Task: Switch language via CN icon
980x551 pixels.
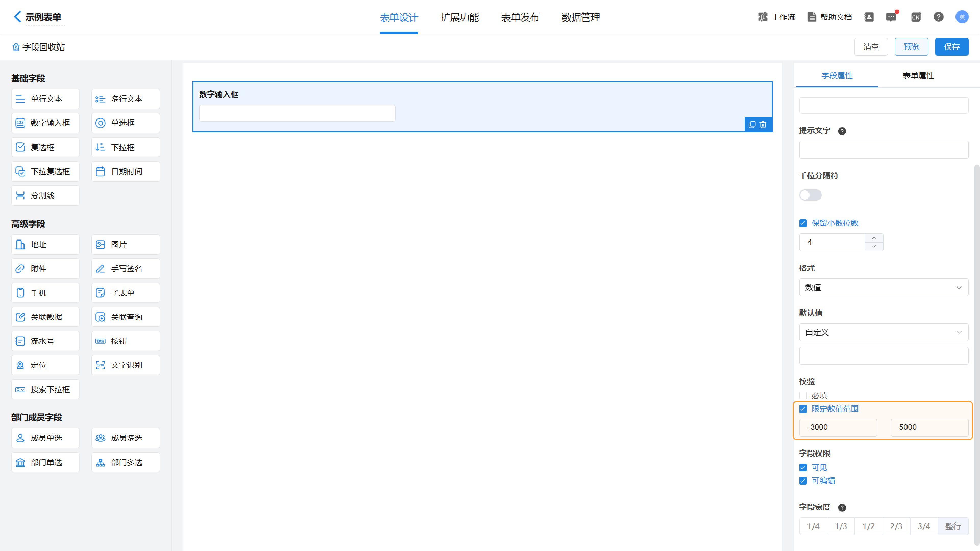Action: coord(916,17)
